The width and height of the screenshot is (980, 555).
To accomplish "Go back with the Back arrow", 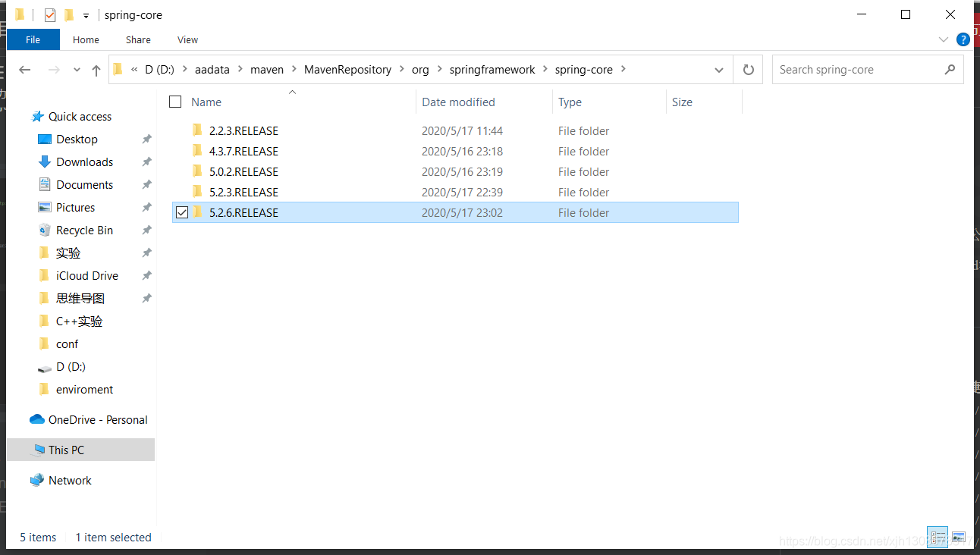I will (25, 70).
